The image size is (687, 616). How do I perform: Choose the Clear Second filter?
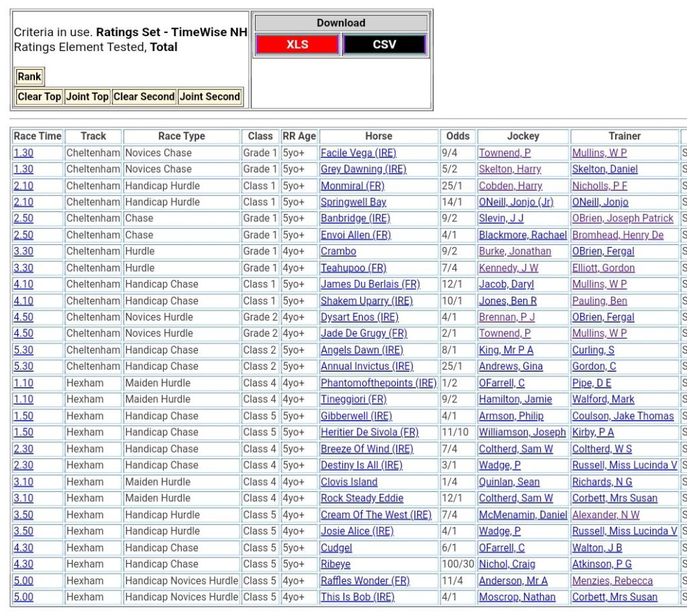[144, 97]
